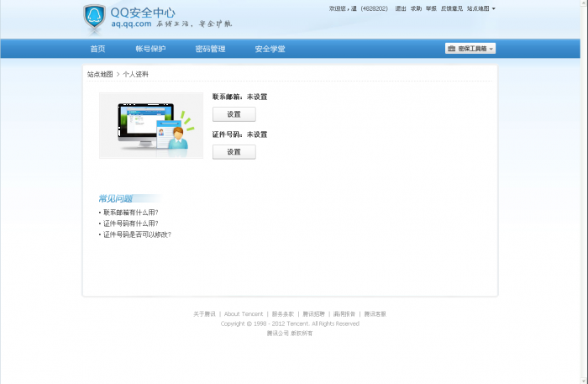Open 服务条款 footer link
The image size is (588, 384).
point(283,314)
